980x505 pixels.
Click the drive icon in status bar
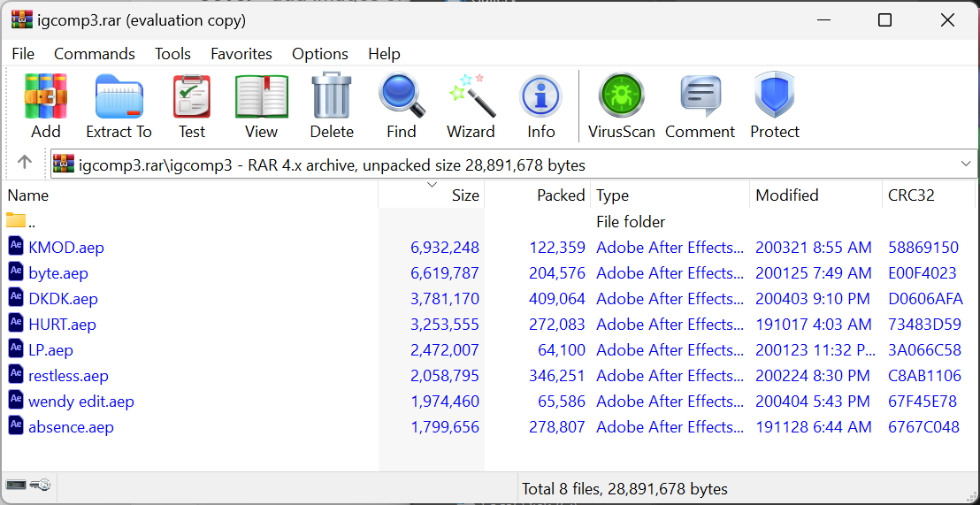click(x=15, y=485)
